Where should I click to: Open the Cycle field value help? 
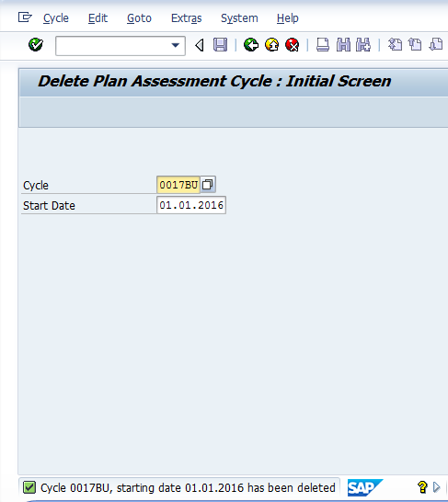(208, 185)
